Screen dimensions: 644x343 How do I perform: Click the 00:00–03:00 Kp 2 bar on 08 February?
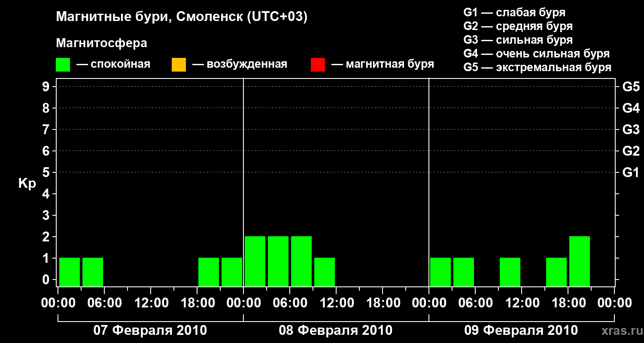coord(255,262)
